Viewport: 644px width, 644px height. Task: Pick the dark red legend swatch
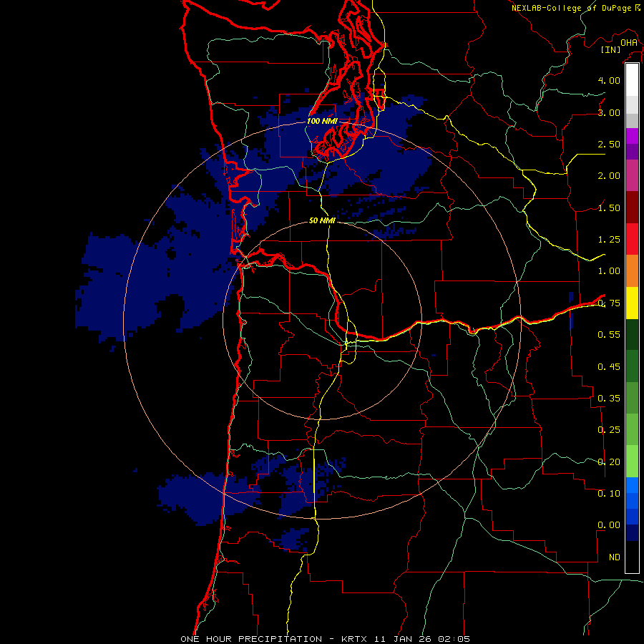coord(632,208)
